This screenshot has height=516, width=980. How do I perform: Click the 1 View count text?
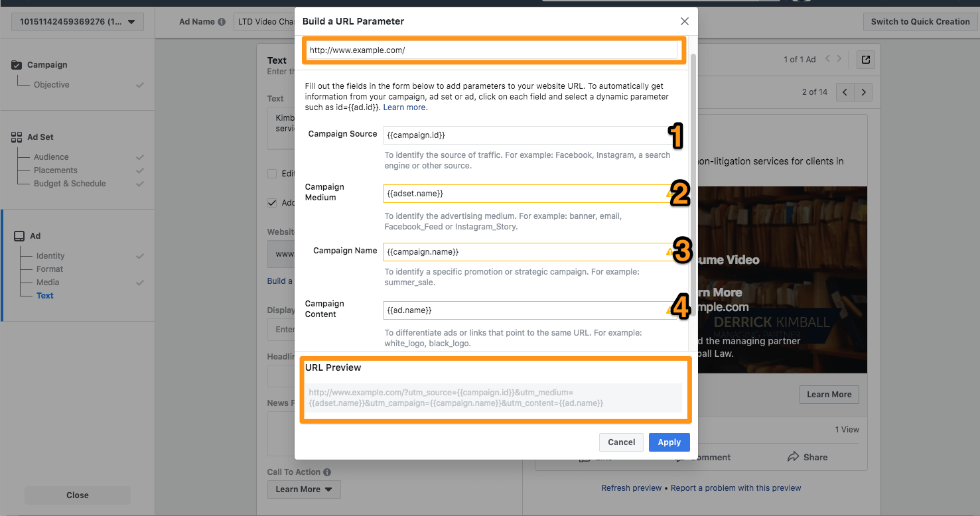[x=847, y=430]
